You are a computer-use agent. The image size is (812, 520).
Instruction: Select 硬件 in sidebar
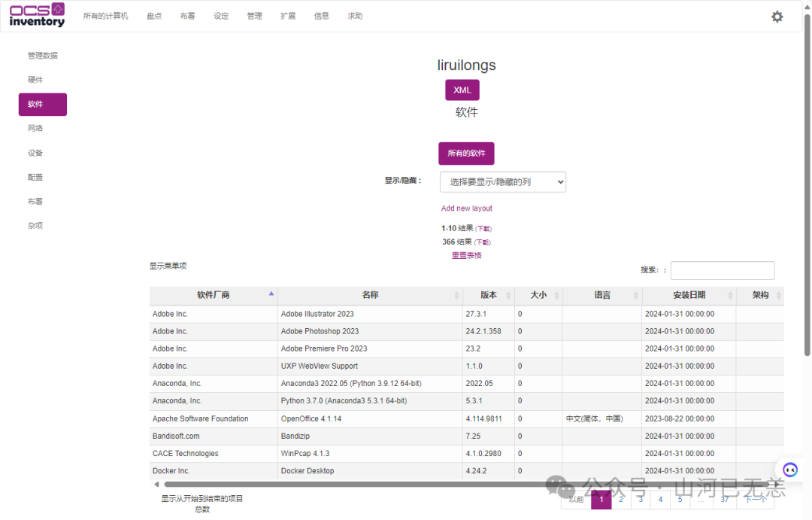pyautogui.click(x=35, y=80)
